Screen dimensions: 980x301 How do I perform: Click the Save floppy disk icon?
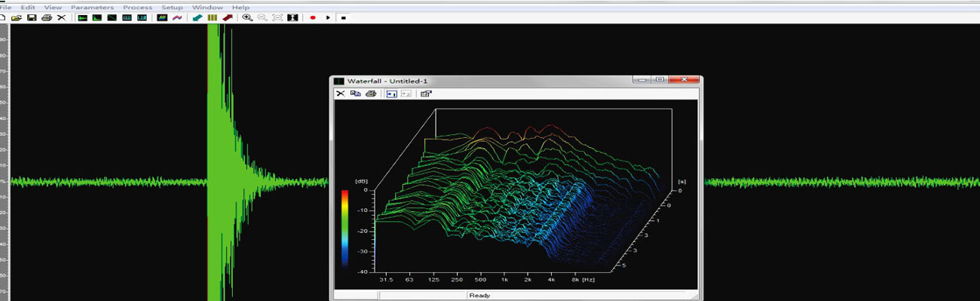(32, 17)
